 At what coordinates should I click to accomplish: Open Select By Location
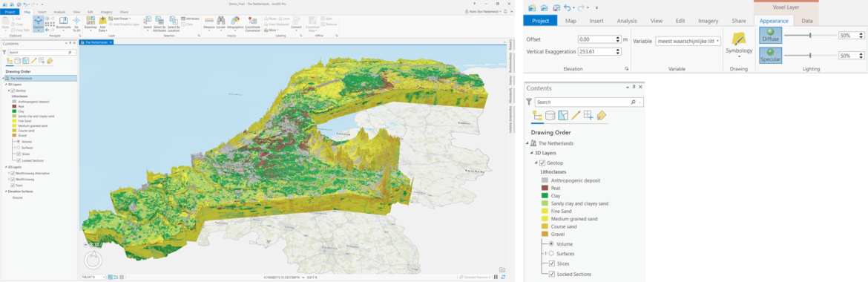[174, 23]
